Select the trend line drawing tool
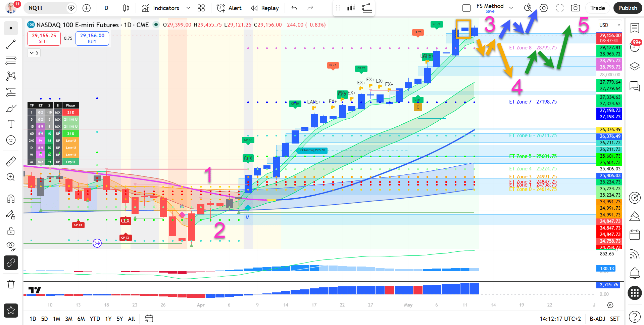 tap(11, 44)
